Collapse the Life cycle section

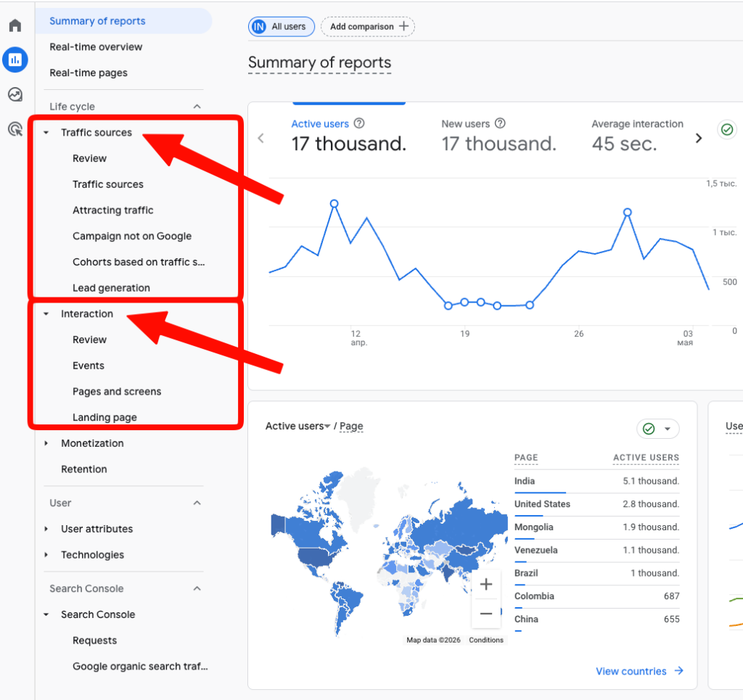(197, 107)
